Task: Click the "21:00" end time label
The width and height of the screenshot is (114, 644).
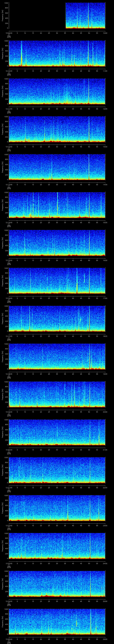Action: click(x=105, y=450)
